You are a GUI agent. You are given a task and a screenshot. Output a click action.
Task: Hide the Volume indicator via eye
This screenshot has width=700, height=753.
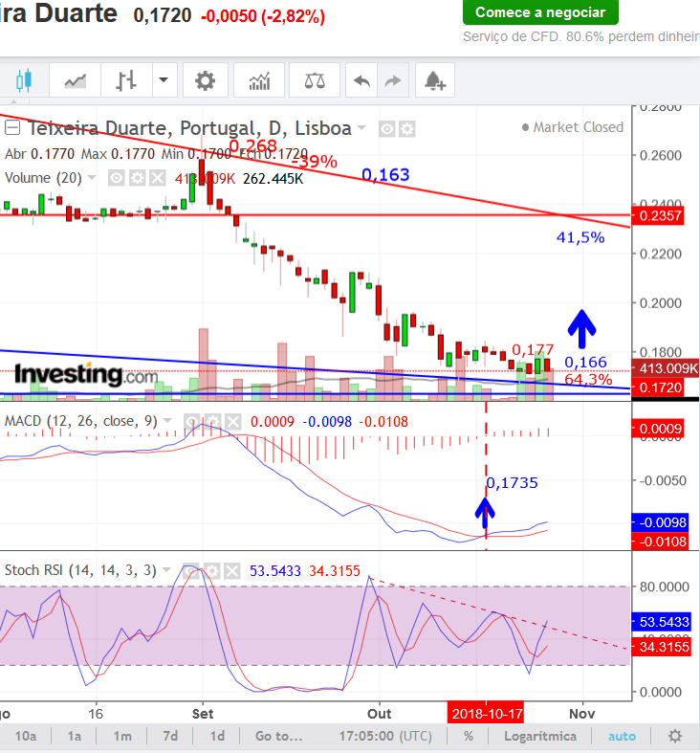(116, 178)
